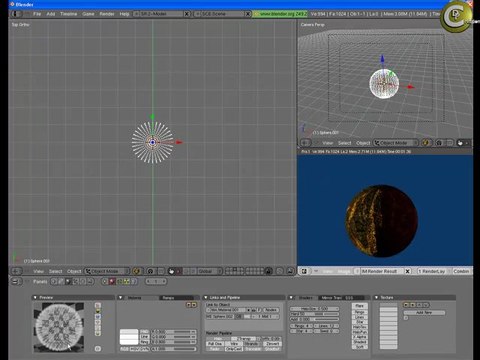Toggle the OnlyCast render pipeline button
This screenshot has width=480, height=360.
click(x=234, y=349)
